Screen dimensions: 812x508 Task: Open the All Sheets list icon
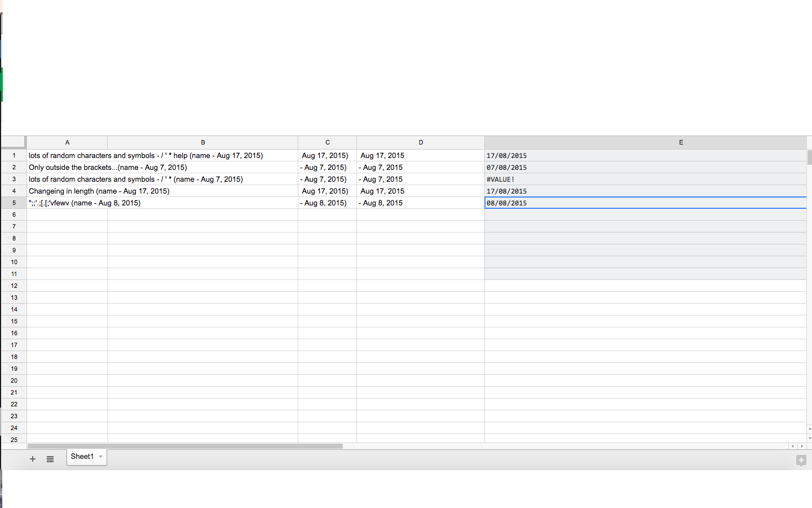coord(50,459)
